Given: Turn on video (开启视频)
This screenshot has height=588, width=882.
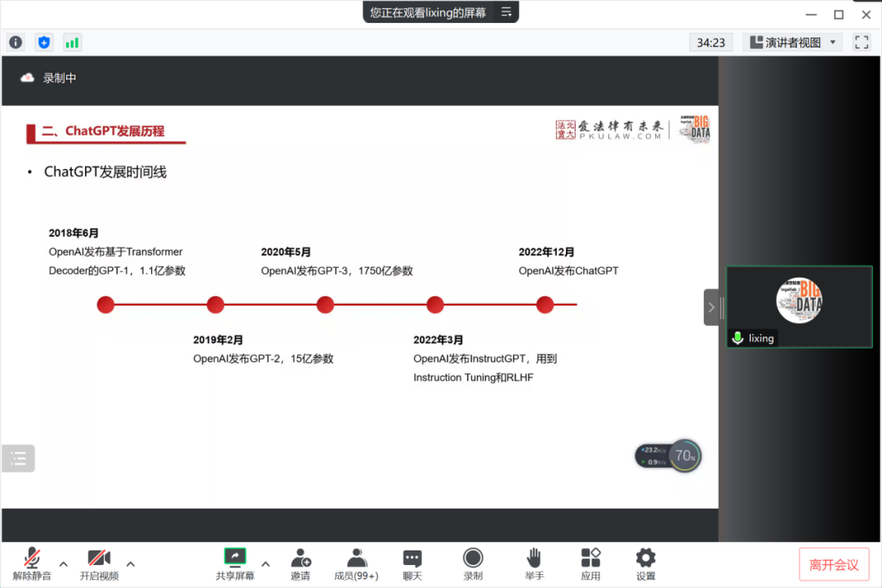Looking at the screenshot, I should coord(99,563).
